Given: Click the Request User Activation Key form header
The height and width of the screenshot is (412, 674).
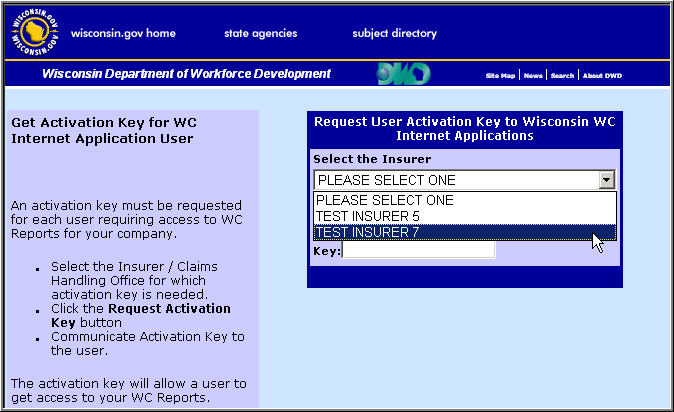Looking at the screenshot, I should pyautogui.click(x=464, y=128).
